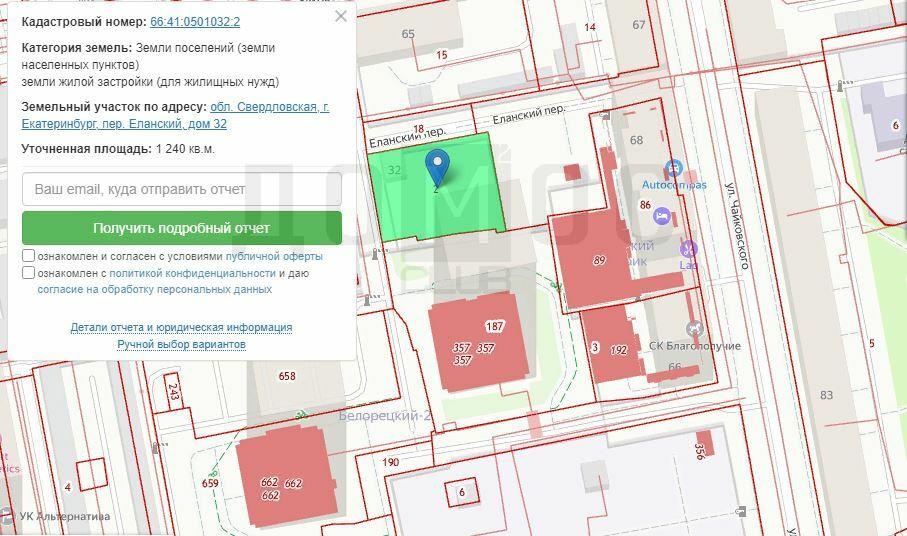Open Детали отчета и юридическая информация
The width and height of the screenshot is (907, 536).
tap(181, 327)
